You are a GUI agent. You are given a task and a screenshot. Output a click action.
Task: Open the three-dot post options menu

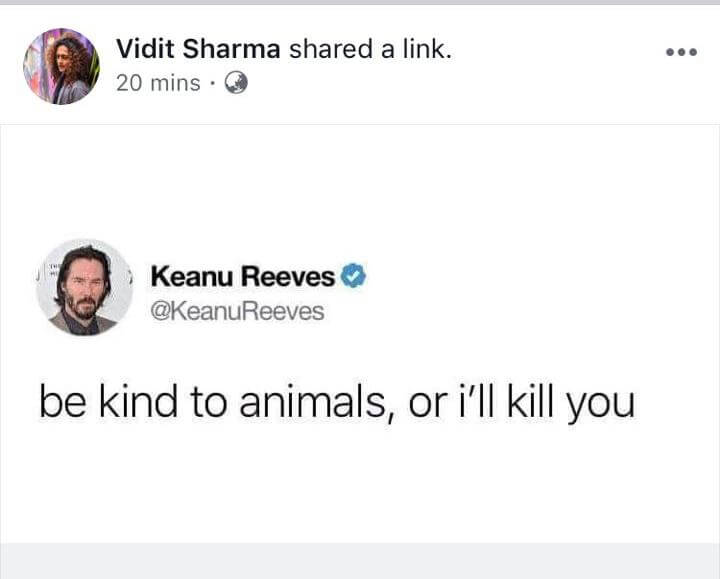(x=681, y=51)
